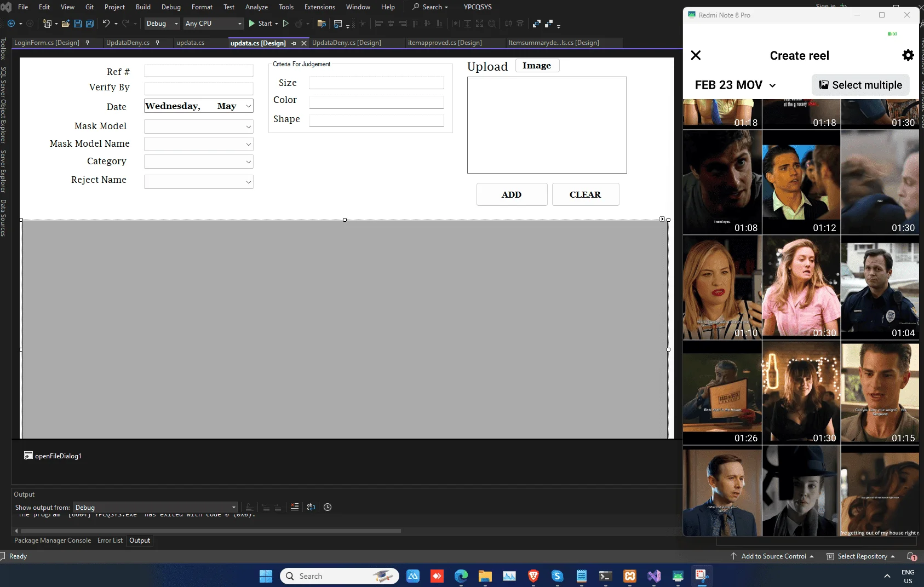Click the Open File folder icon
Image resolution: width=924 pixels, height=587 pixels.
pyautogui.click(x=66, y=24)
